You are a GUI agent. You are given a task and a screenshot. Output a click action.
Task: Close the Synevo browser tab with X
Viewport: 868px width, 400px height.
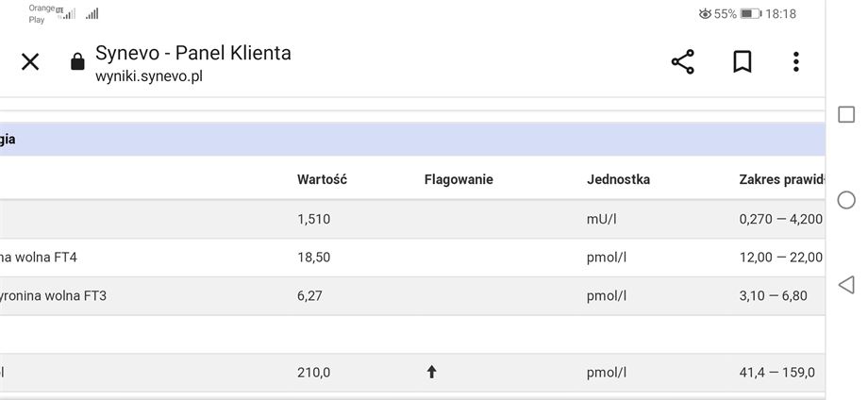coord(30,62)
